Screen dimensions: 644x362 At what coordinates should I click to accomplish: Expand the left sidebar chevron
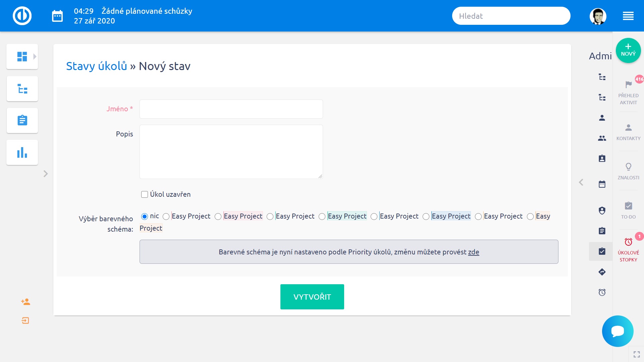(x=46, y=174)
